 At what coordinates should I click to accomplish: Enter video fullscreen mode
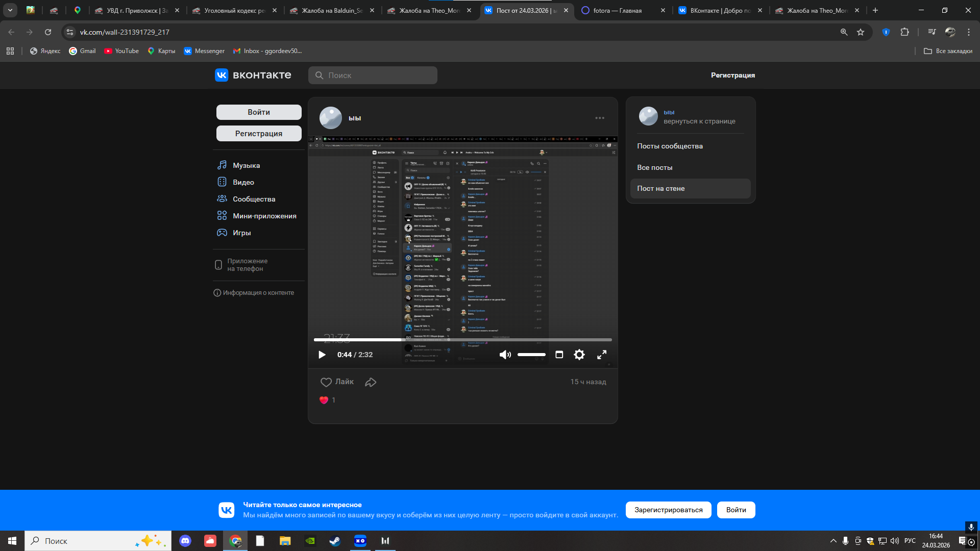tap(602, 355)
